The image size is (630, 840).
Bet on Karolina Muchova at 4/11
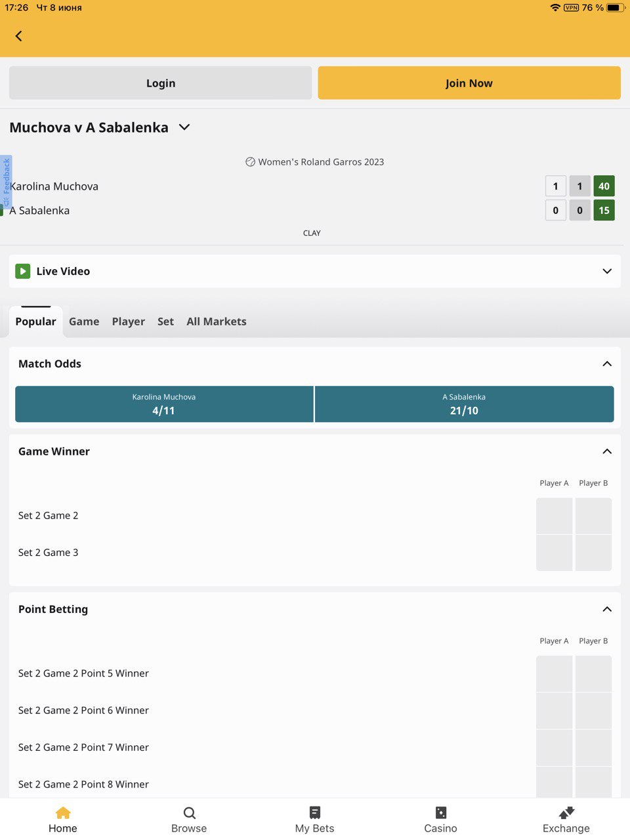(164, 404)
